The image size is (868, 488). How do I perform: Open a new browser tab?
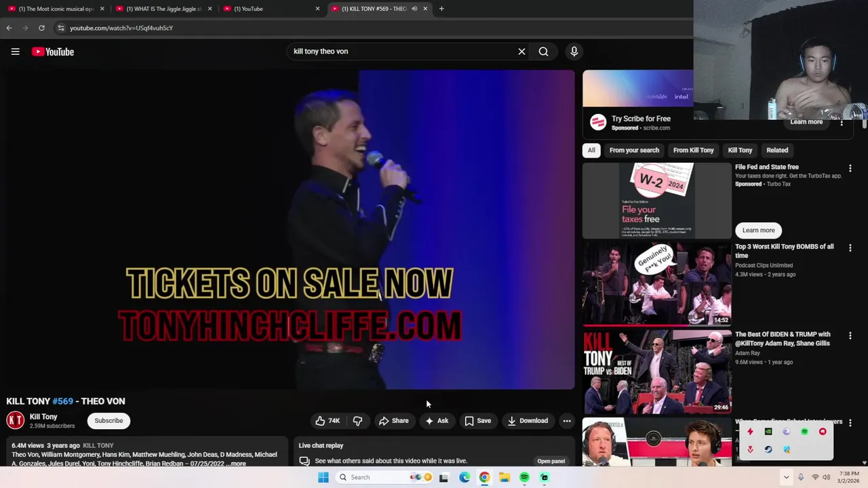441,9
